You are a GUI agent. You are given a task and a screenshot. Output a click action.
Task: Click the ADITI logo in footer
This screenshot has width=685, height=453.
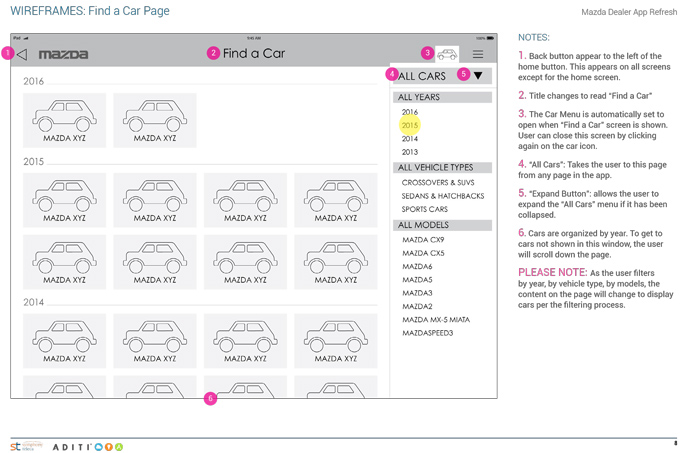(x=88, y=447)
